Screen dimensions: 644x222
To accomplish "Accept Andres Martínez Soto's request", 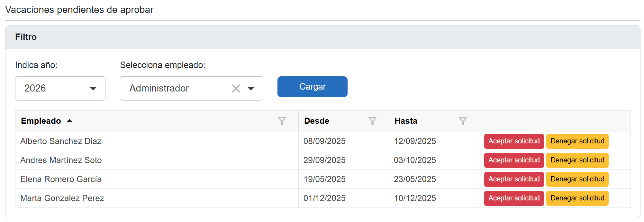I will point(514,160).
